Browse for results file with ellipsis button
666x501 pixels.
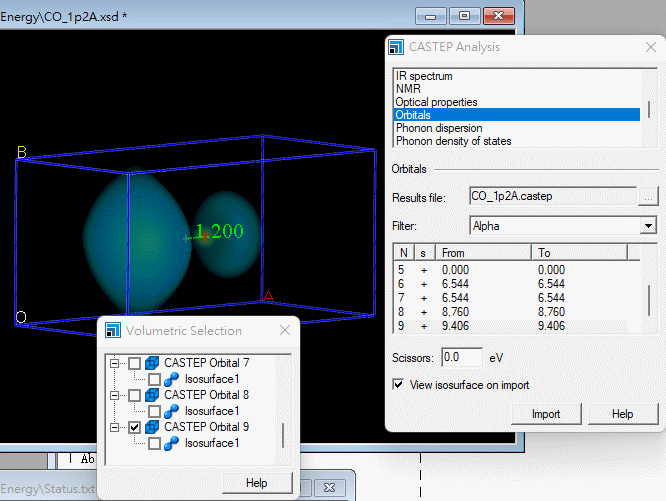[x=649, y=196]
